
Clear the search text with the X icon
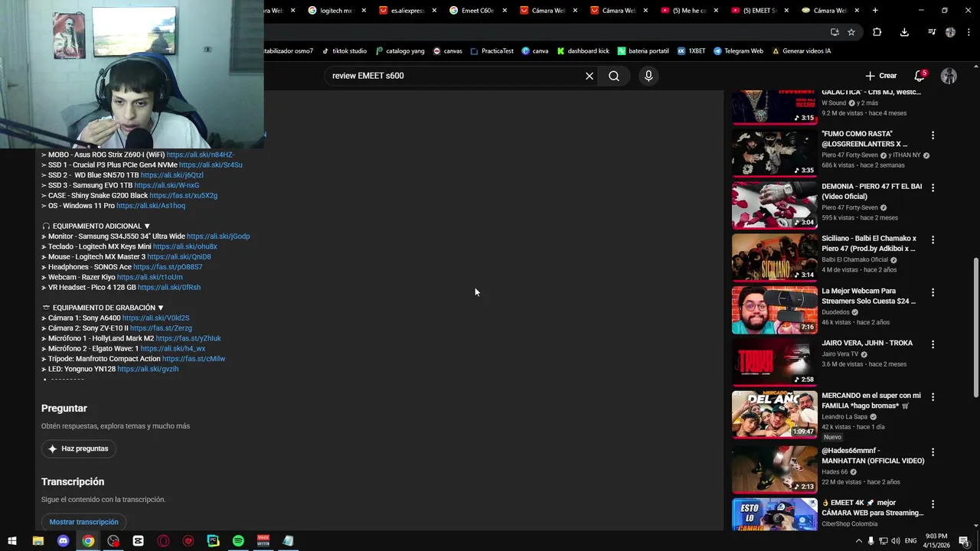click(590, 76)
